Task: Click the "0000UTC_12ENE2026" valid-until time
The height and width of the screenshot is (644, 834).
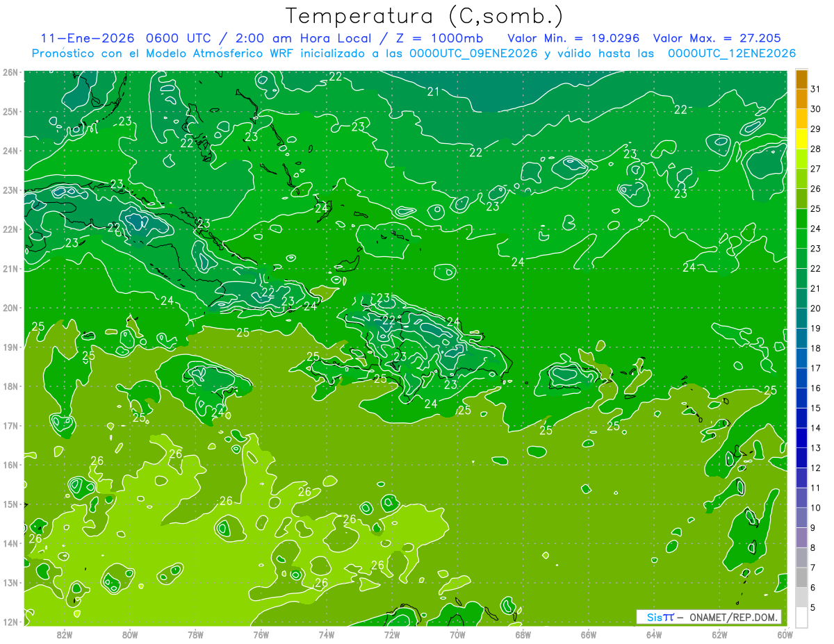Action: 730,53
